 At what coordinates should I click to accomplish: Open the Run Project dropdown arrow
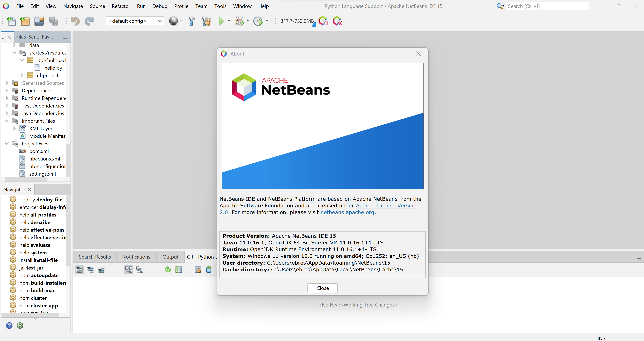(x=229, y=21)
